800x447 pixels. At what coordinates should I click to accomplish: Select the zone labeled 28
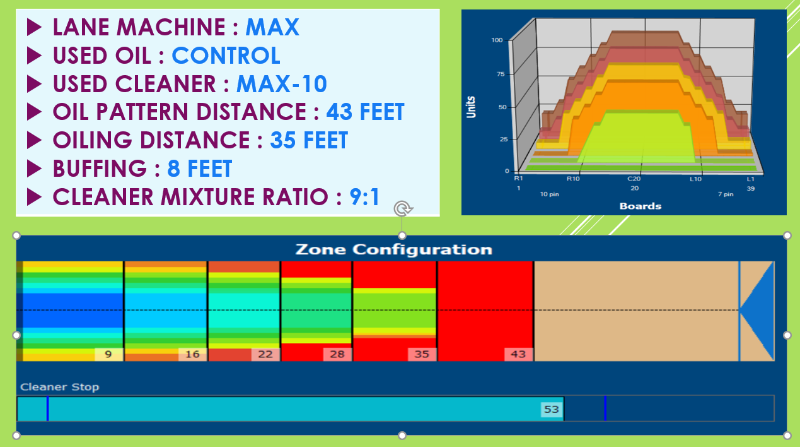pos(316,310)
